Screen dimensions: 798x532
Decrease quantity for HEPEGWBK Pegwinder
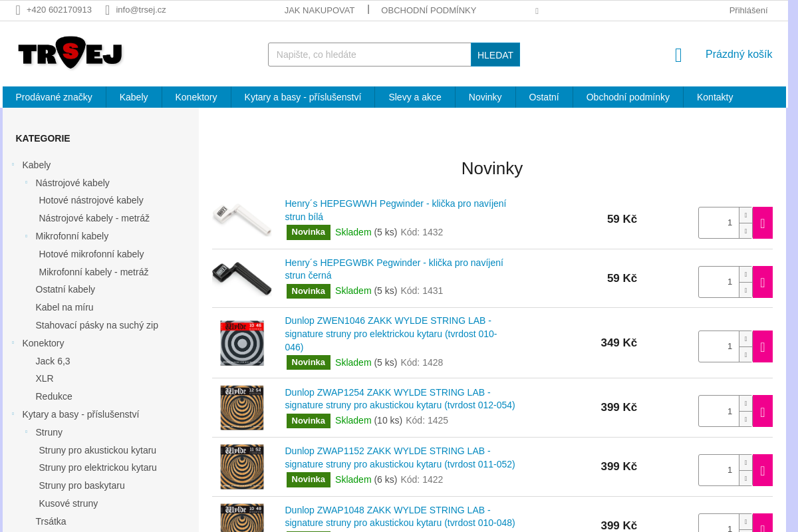pyautogui.click(x=745, y=290)
